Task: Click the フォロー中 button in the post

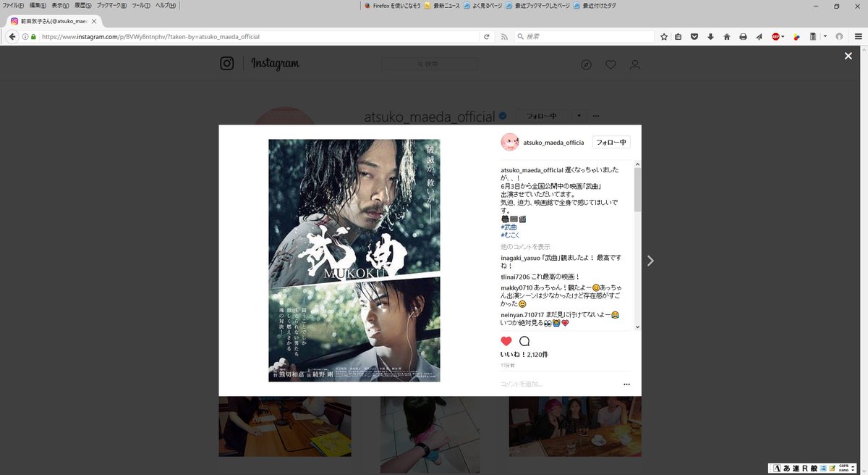Action: tap(611, 143)
